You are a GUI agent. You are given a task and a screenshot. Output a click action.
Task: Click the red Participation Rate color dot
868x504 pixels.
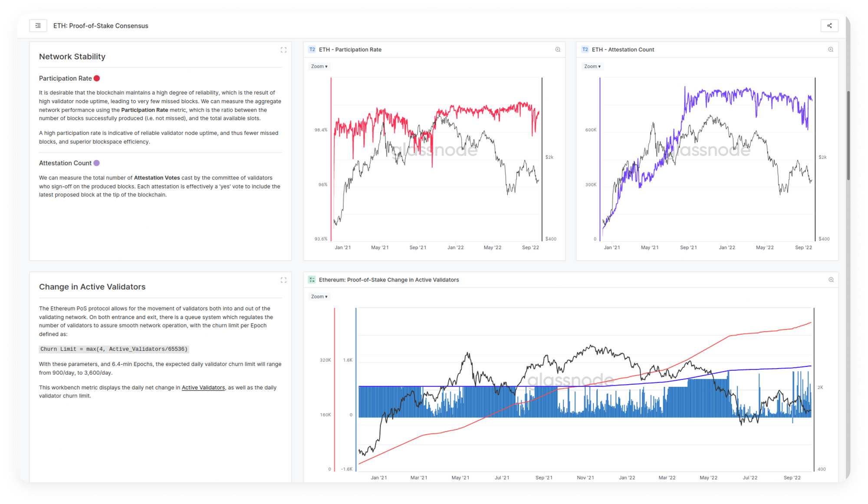coord(97,79)
